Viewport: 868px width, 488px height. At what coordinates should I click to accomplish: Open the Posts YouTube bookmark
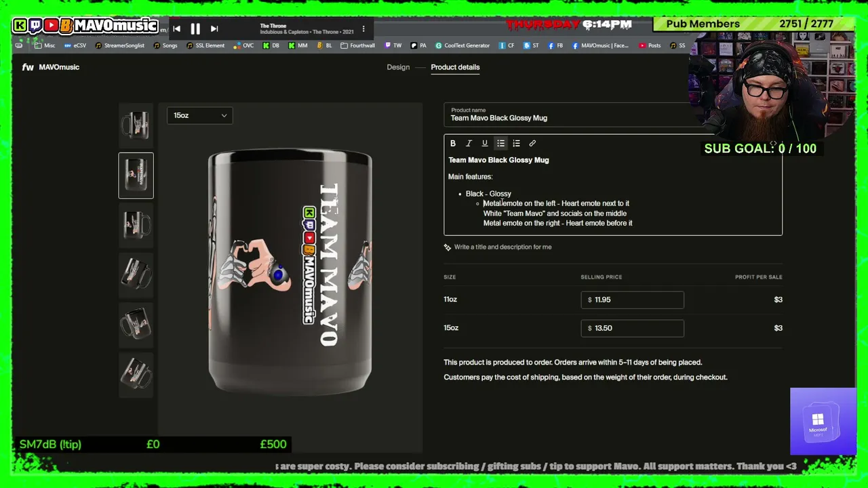[x=650, y=45]
